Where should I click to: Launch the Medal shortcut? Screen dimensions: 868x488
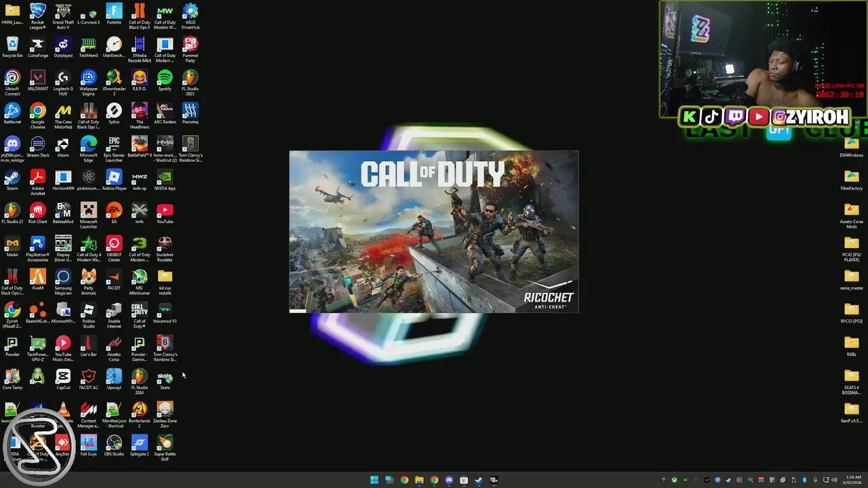tap(12, 247)
